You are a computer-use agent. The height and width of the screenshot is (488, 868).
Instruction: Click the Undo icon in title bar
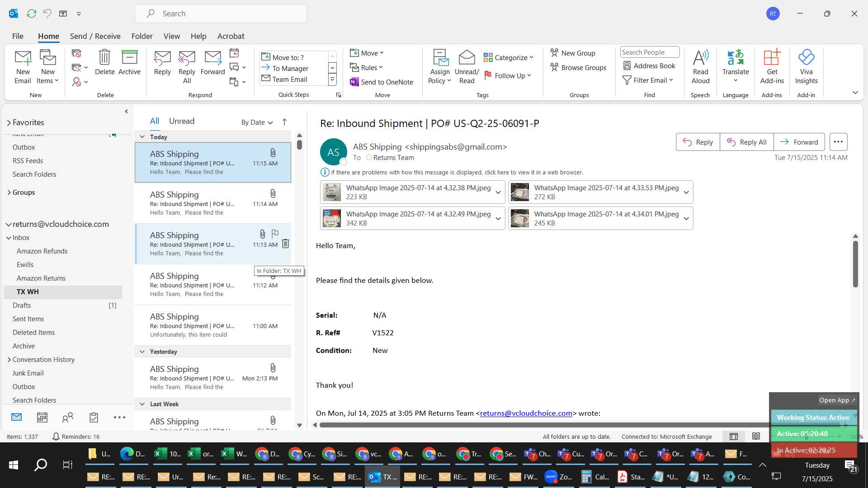(x=47, y=14)
